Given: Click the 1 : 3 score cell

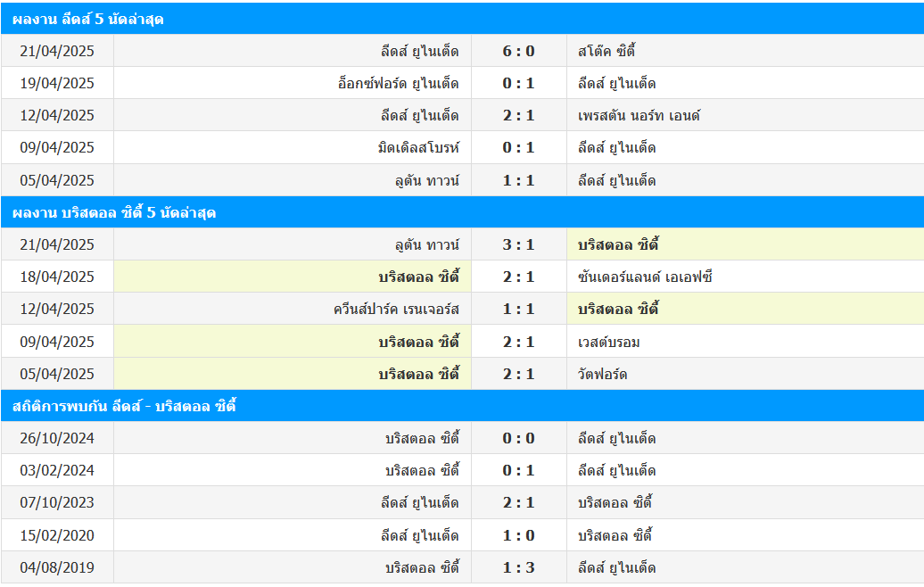Looking at the screenshot, I should coord(518,567).
